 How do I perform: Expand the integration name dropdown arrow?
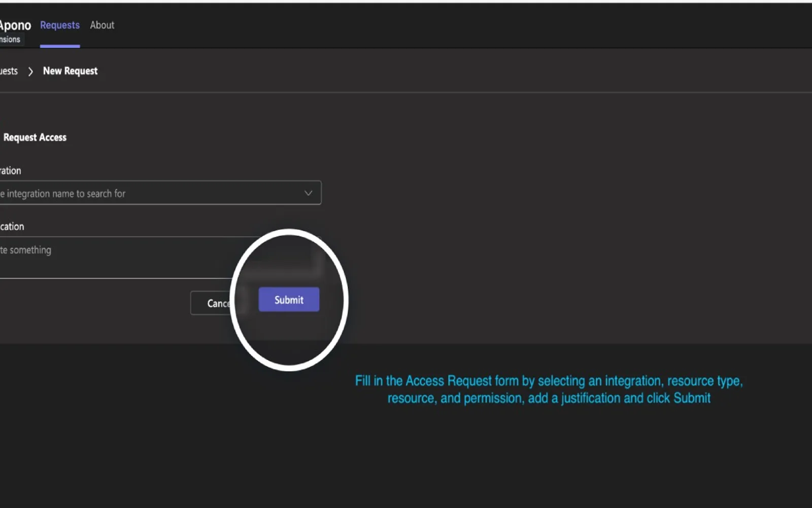point(308,193)
